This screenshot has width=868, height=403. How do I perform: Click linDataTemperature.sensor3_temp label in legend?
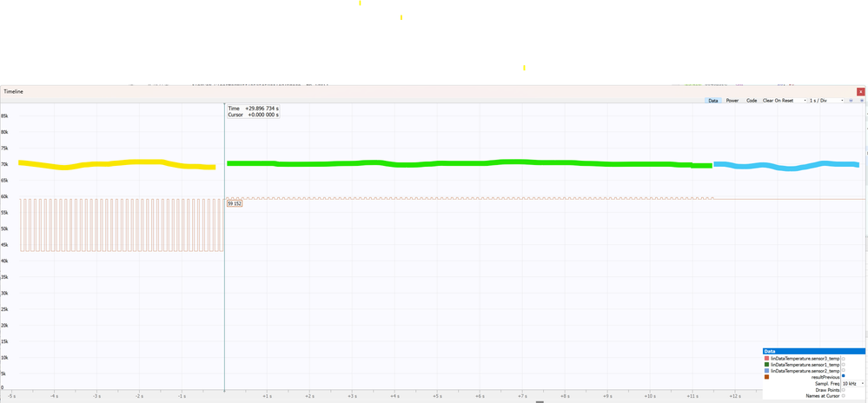pos(805,359)
